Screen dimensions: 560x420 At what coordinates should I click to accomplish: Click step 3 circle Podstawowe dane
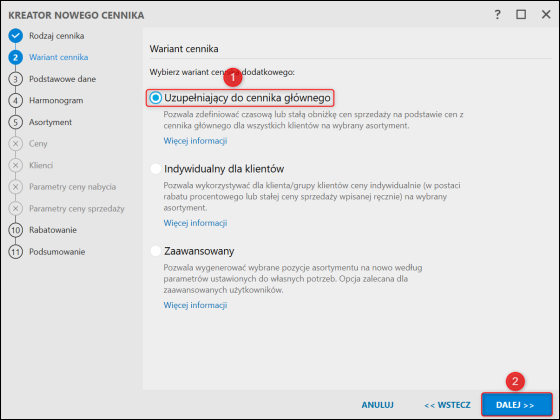click(15, 79)
